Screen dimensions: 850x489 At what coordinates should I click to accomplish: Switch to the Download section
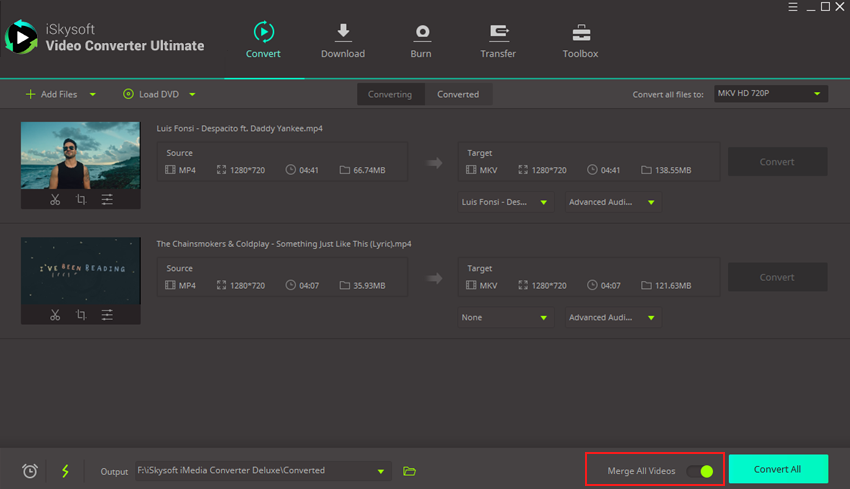click(342, 40)
